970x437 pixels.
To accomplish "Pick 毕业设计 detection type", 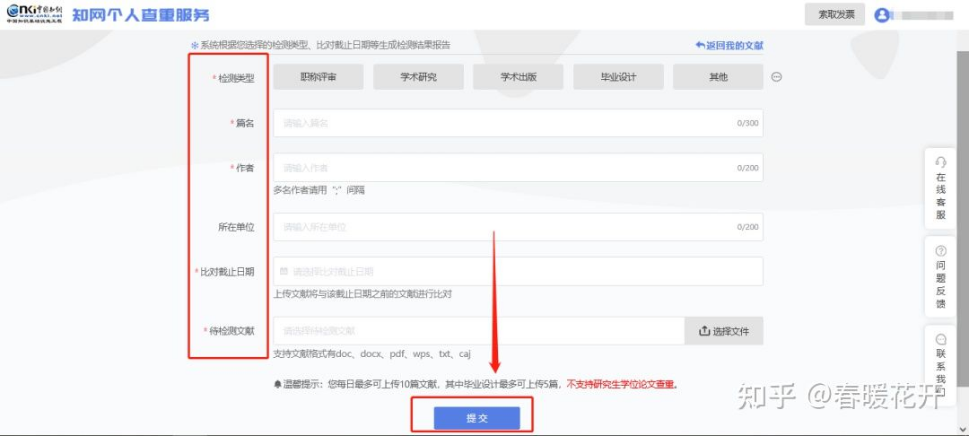I will pyautogui.click(x=618, y=77).
